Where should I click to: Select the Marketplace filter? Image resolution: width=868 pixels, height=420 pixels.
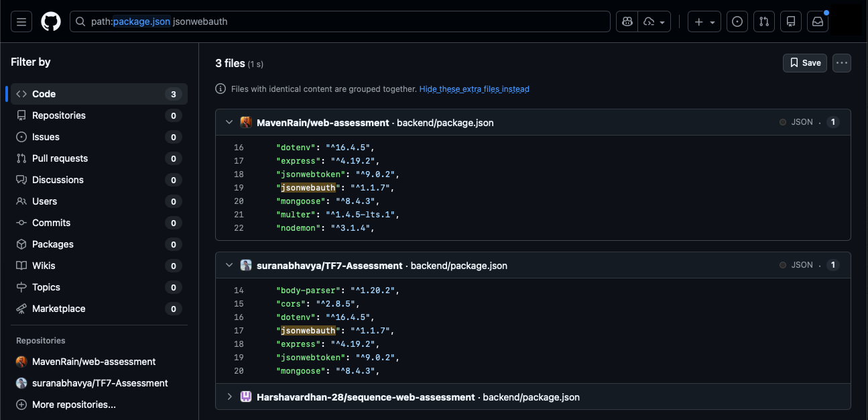click(x=99, y=309)
